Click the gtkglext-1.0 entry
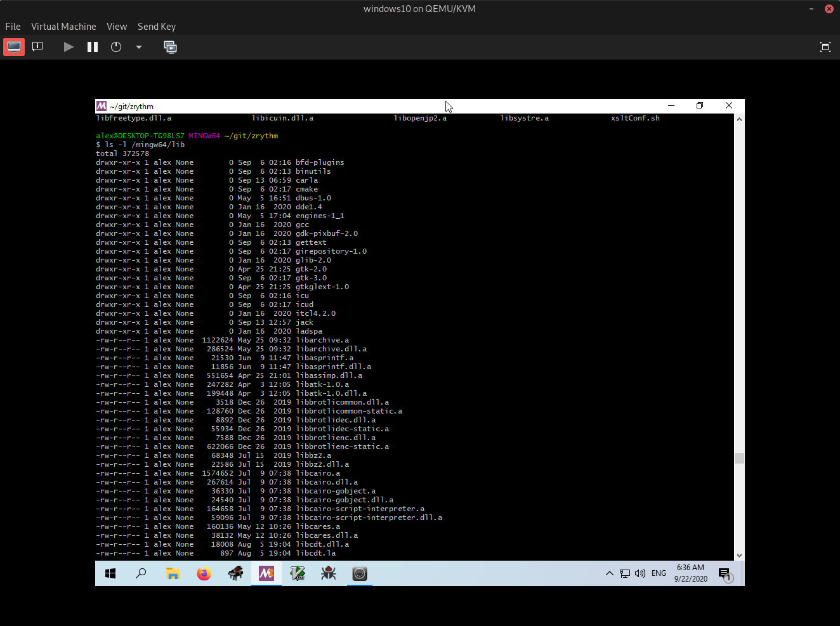 322,287
